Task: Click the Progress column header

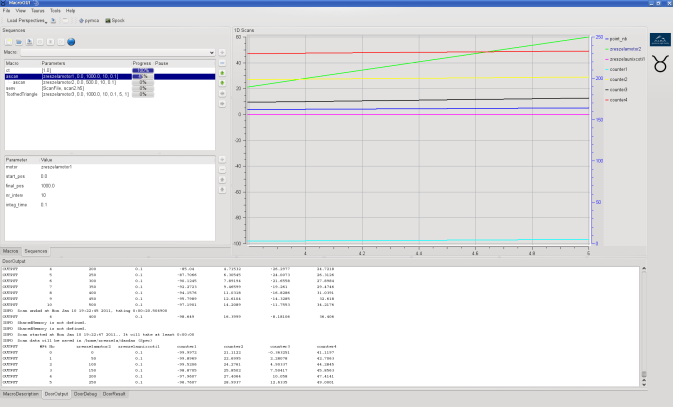Action: (142, 63)
